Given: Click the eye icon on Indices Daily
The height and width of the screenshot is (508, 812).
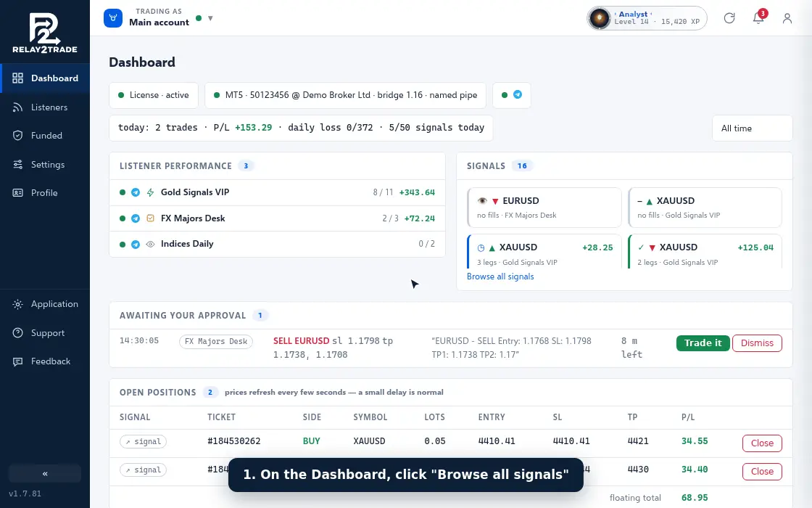Looking at the screenshot, I should (x=150, y=244).
